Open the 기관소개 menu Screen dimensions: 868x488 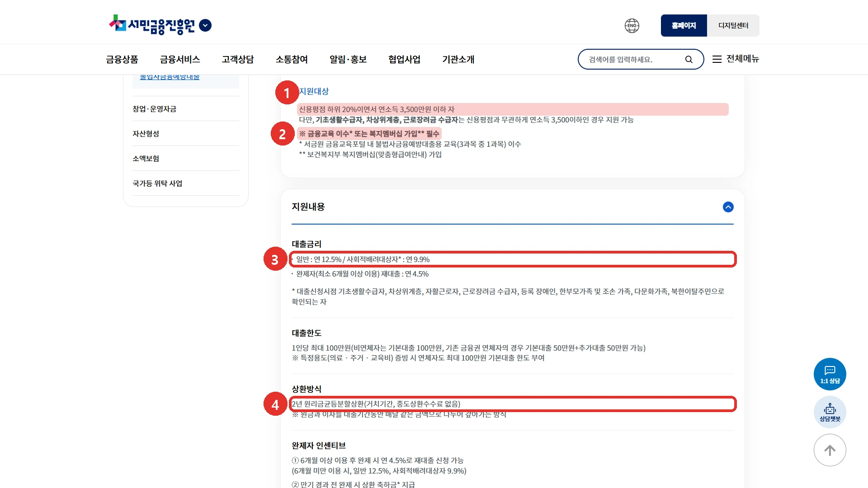coord(458,59)
